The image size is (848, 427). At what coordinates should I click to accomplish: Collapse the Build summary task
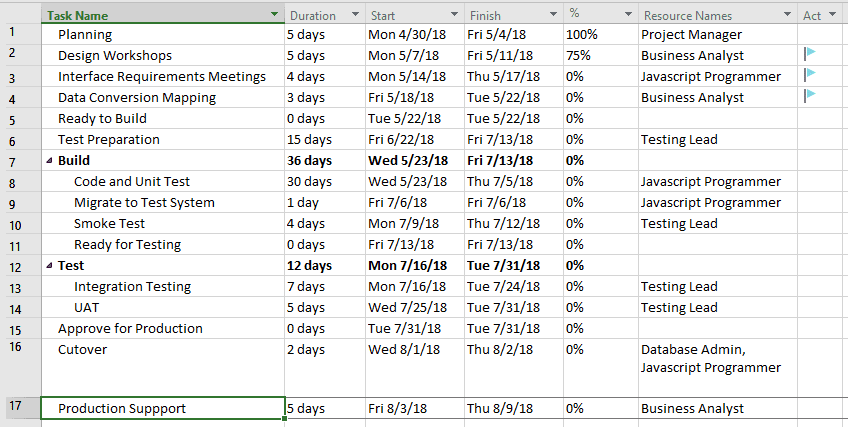(x=50, y=161)
